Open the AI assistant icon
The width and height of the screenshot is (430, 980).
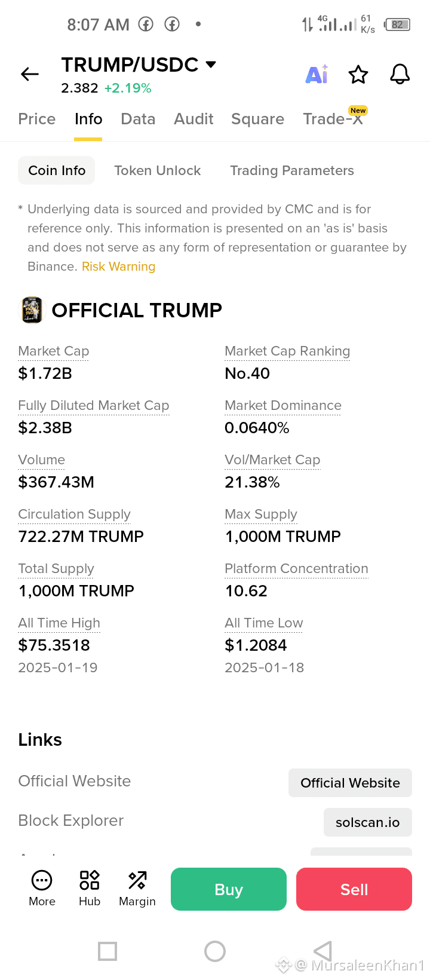point(317,74)
